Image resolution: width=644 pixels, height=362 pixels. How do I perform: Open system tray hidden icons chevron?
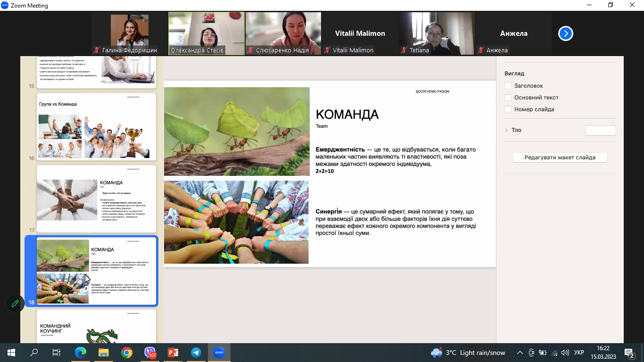tap(520, 353)
